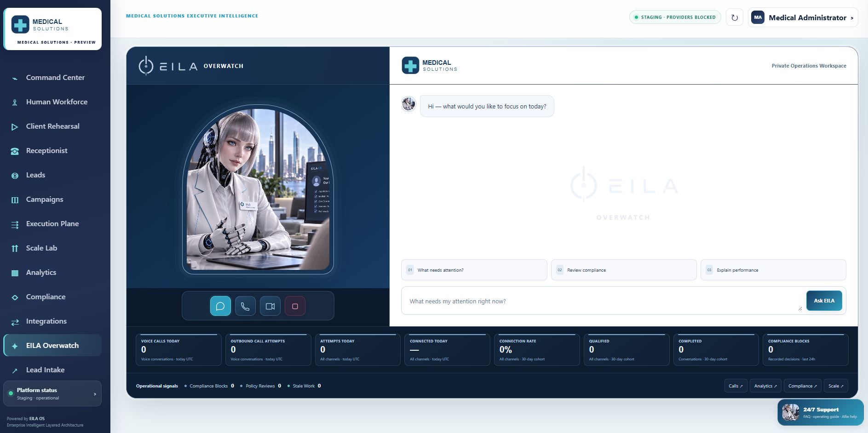Start video mode with the camera icon

tap(270, 306)
